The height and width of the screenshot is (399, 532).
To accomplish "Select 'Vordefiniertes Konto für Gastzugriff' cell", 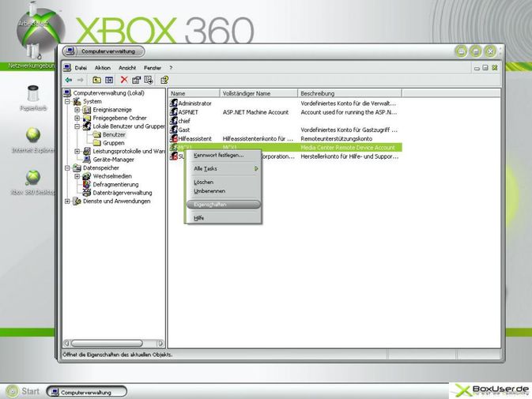I will pyautogui.click(x=349, y=130).
